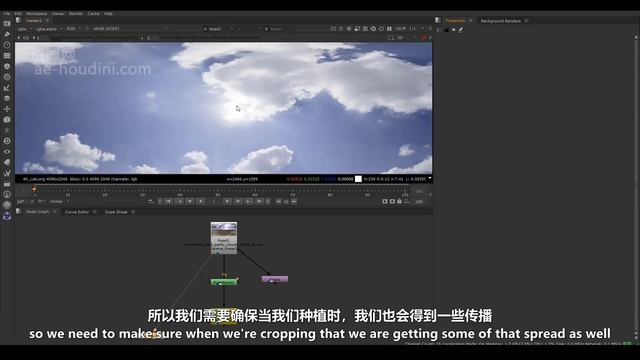Open the Workspace menu
Screen dimensions: 640x360
click(x=36, y=13)
